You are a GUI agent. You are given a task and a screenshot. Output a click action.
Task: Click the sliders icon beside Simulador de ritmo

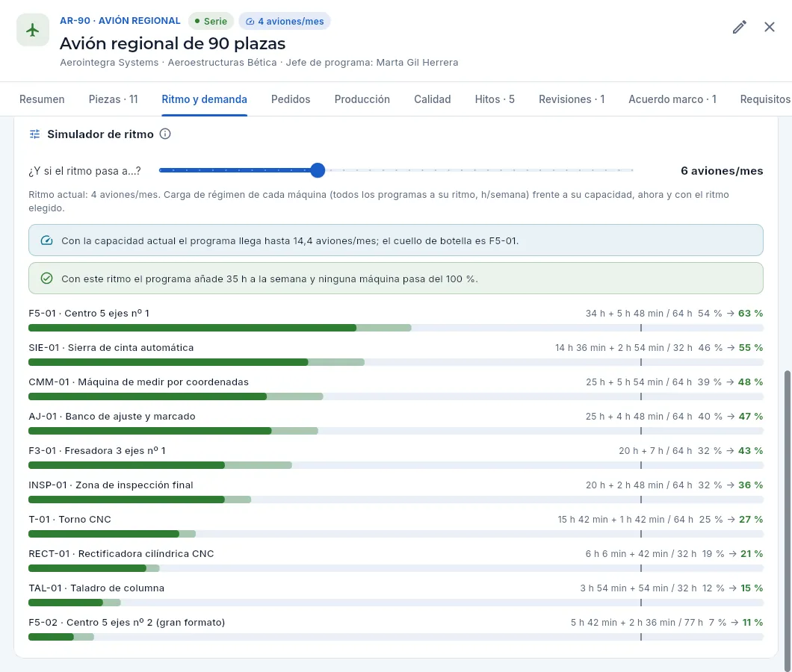pos(35,134)
